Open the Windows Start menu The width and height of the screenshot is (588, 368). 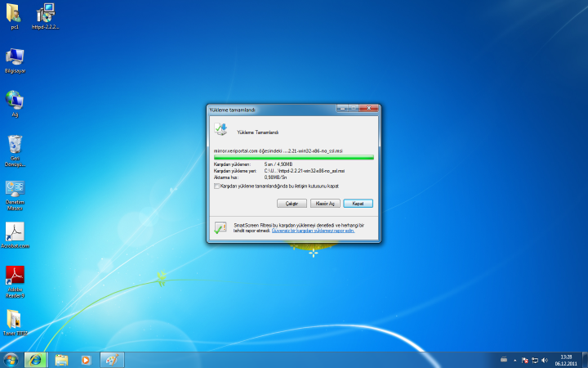click(x=11, y=360)
